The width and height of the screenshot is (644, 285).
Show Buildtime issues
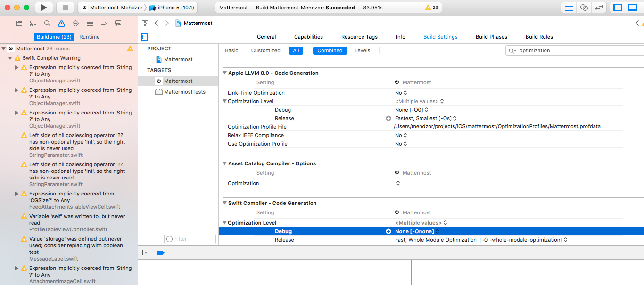tap(54, 37)
